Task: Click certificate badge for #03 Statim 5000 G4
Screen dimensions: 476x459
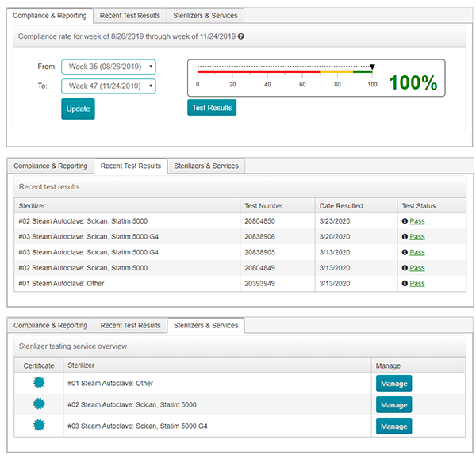Action: point(39,426)
